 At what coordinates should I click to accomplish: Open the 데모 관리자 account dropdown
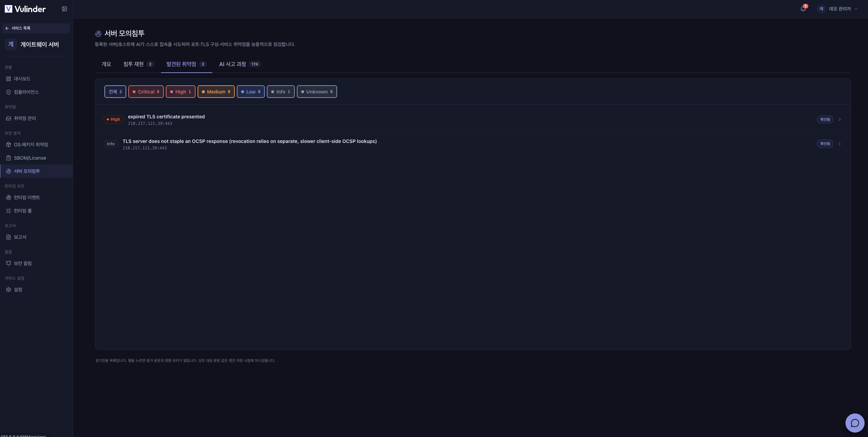[x=838, y=9]
